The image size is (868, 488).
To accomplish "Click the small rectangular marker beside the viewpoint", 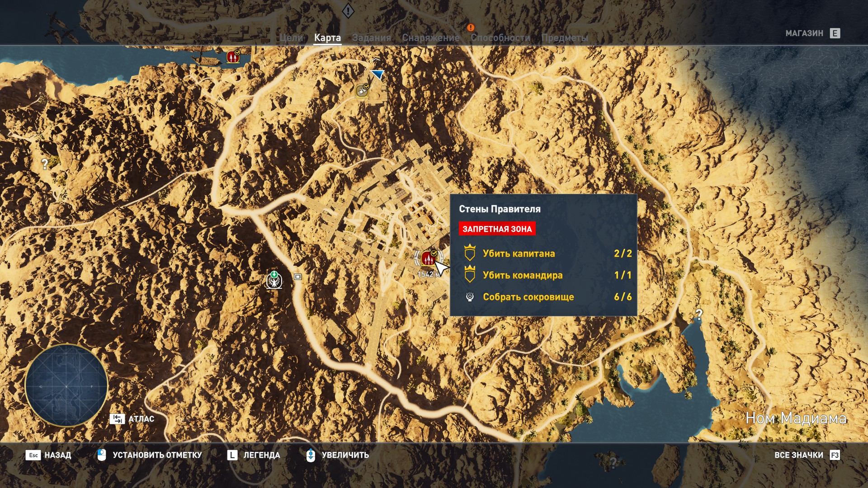I will (x=297, y=277).
